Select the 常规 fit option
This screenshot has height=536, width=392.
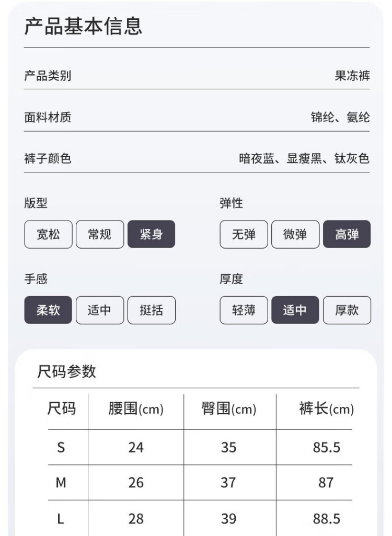(x=100, y=235)
